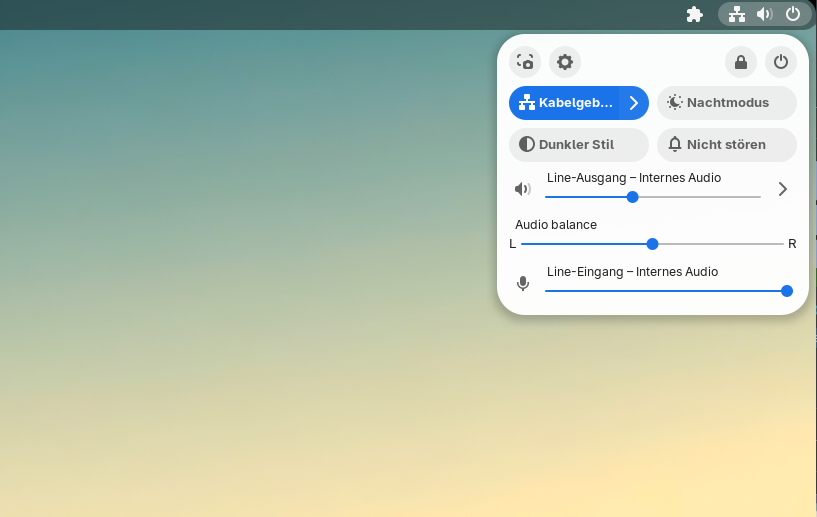Expand audio output device list chevron
Screen dimensions: 817x517
[783, 189]
